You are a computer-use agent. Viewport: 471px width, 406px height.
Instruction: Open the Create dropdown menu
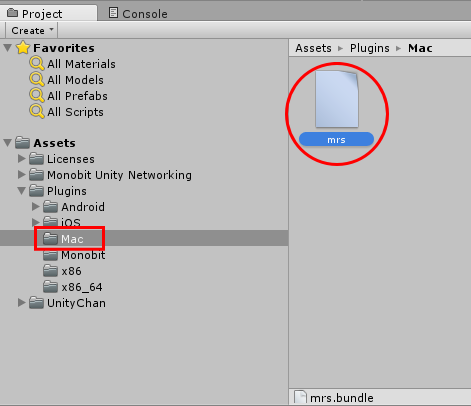click(x=32, y=30)
